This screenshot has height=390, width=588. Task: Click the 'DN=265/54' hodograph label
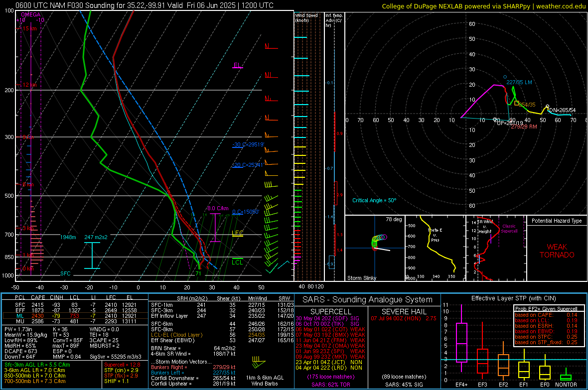(562, 110)
